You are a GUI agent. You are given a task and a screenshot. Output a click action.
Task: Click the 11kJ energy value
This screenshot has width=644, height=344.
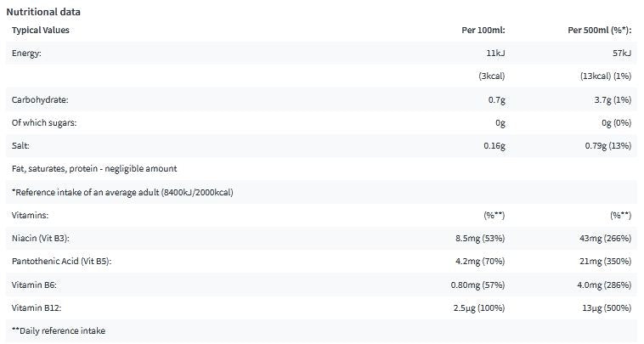(x=495, y=53)
